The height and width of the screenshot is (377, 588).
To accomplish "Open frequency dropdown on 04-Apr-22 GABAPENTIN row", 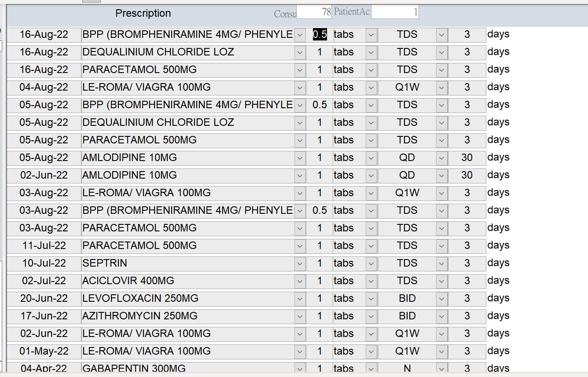I will (442, 368).
